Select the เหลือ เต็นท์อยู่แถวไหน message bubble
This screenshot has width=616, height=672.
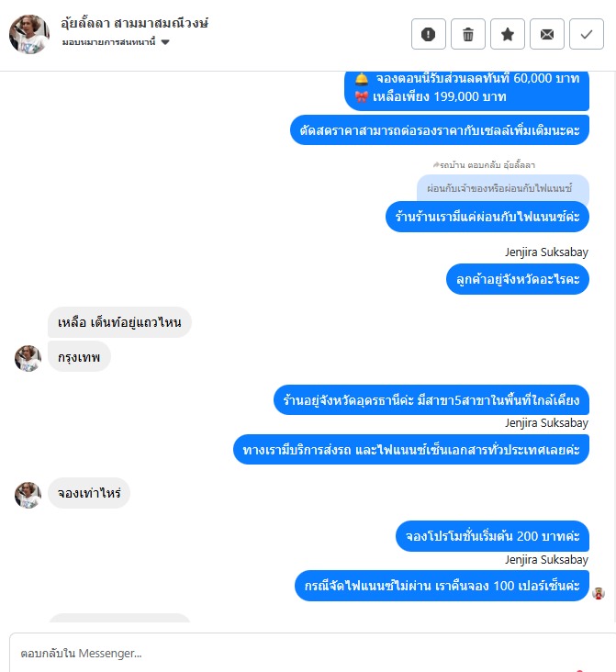119,322
